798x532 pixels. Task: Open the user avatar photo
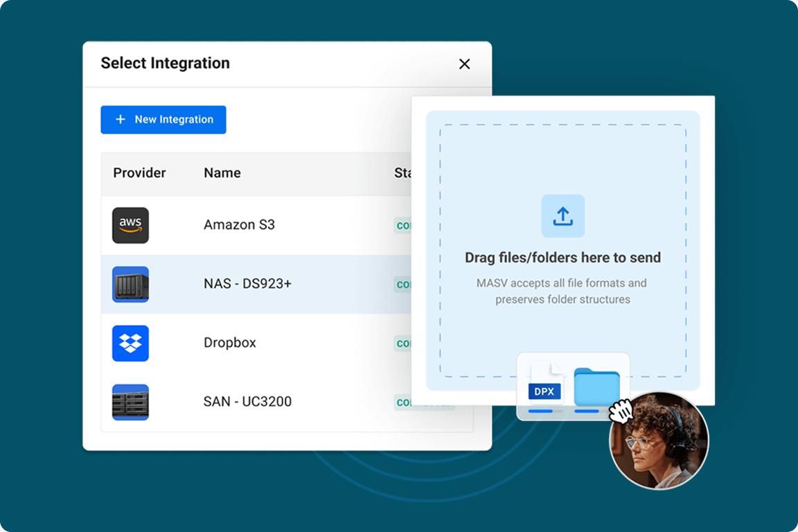[x=659, y=441]
